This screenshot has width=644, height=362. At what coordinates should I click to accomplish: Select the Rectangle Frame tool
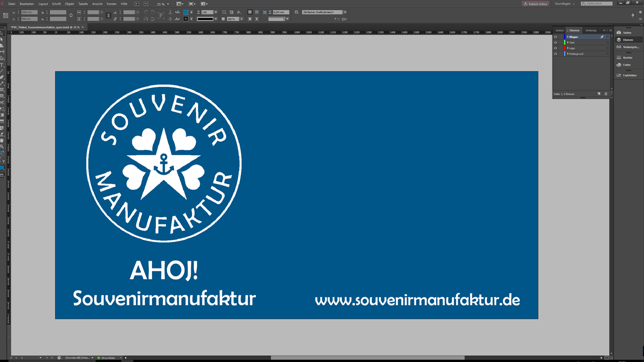pos(3,90)
